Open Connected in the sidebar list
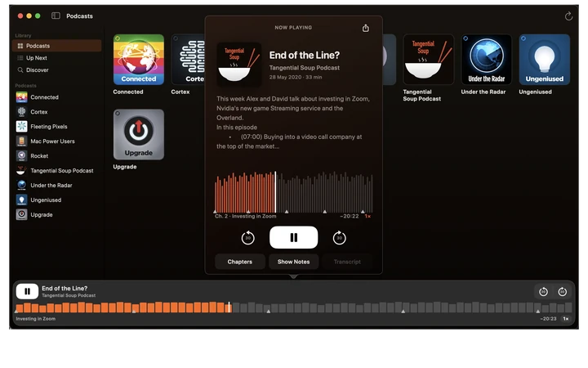 [x=56, y=97]
